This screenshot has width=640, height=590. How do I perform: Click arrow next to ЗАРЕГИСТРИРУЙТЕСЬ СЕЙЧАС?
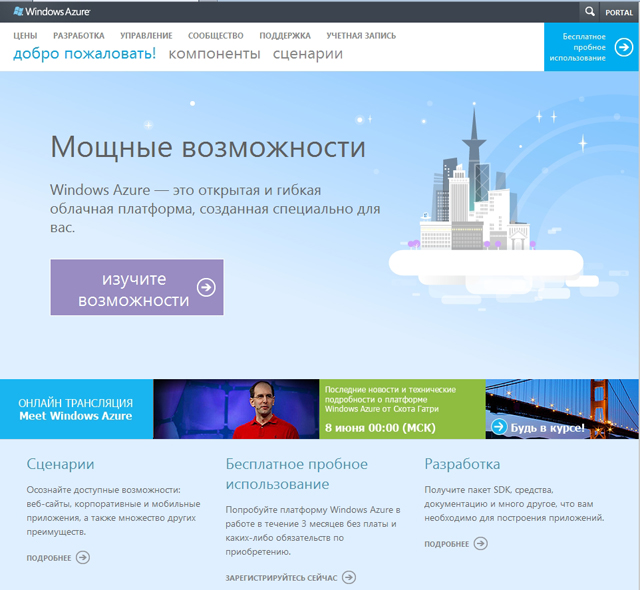pyautogui.click(x=349, y=577)
